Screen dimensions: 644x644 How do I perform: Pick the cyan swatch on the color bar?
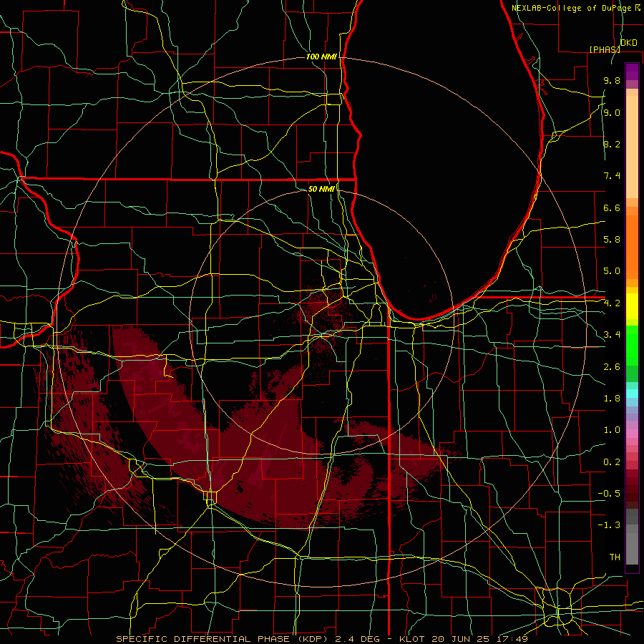(632, 394)
